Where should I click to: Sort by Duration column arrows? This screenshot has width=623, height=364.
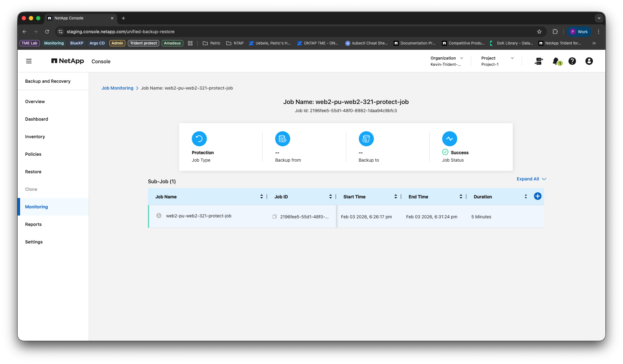(526, 196)
